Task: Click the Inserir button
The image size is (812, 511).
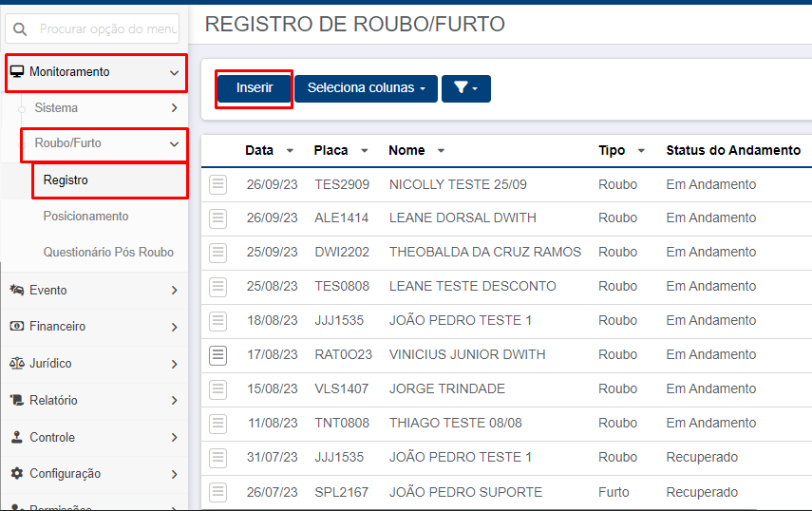Action: pos(255,88)
